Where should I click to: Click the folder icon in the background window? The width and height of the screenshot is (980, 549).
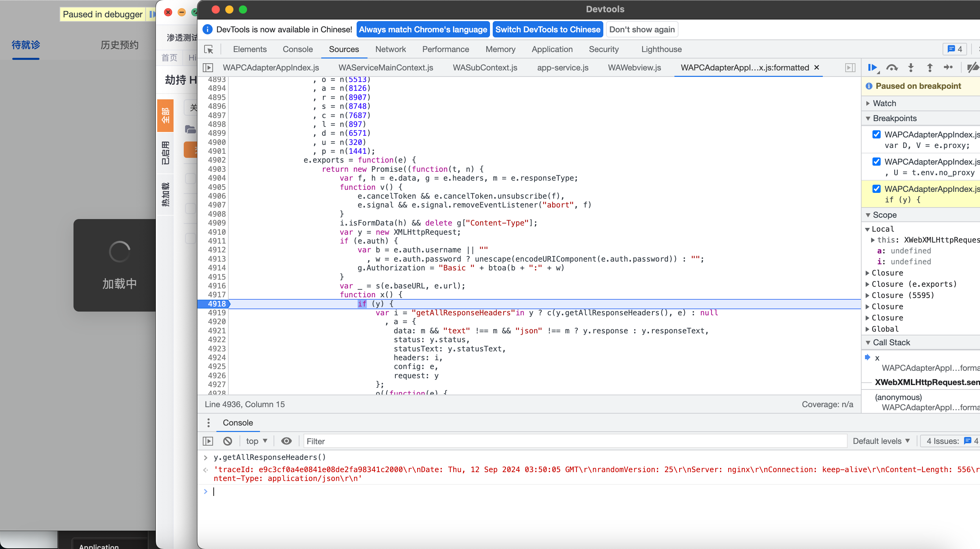[190, 129]
